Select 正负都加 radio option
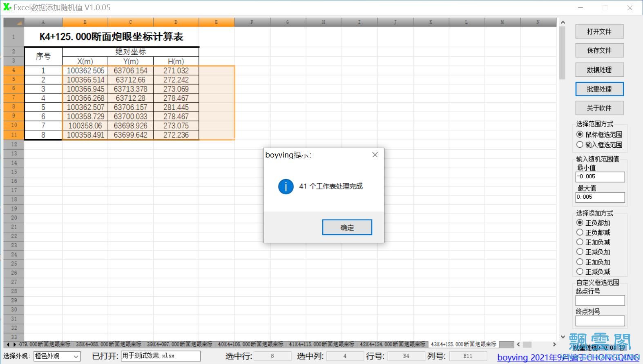The width and height of the screenshot is (643, 364). pyautogui.click(x=593, y=223)
